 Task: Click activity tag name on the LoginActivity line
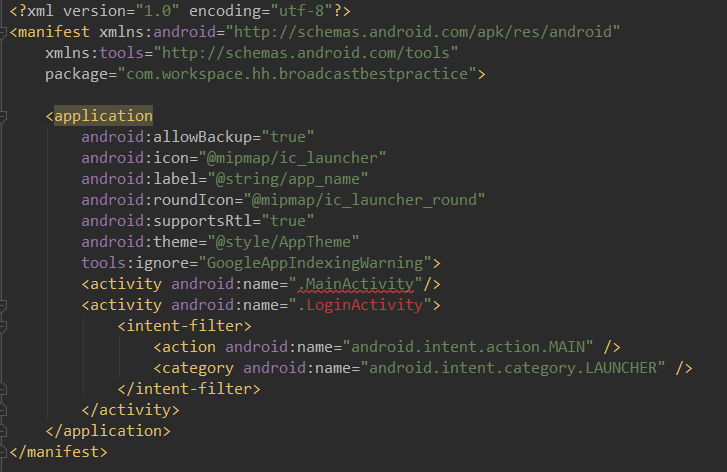[x=126, y=305]
